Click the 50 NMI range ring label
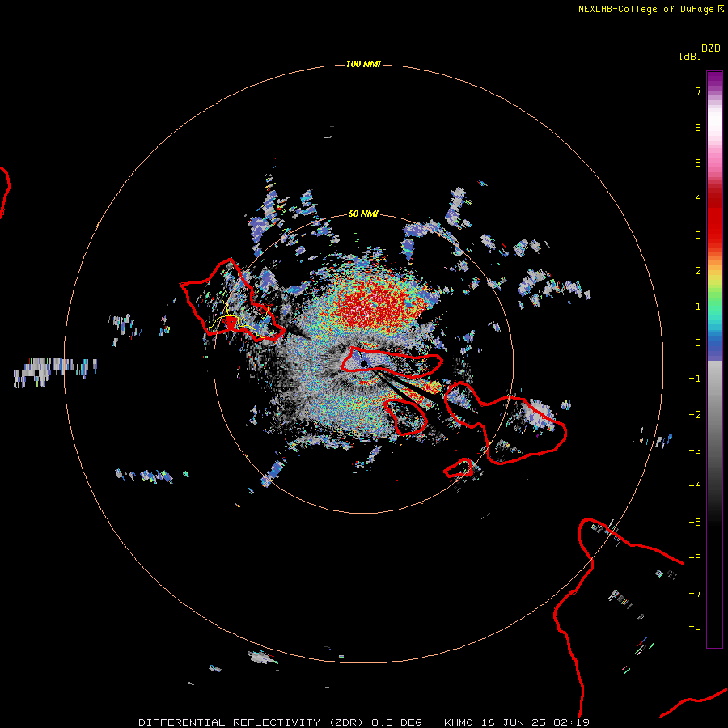Image resolution: width=728 pixels, height=728 pixels. tap(363, 214)
